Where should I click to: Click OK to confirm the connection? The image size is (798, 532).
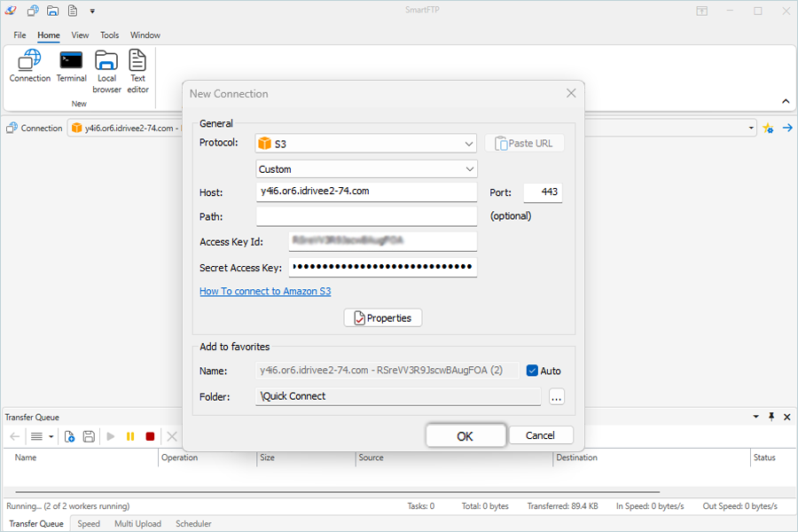click(x=465, y=435)
